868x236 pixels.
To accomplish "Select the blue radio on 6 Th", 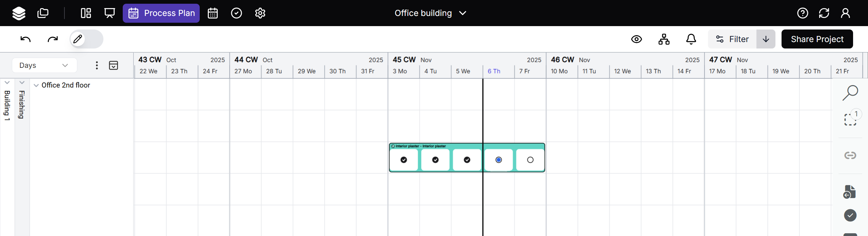I will [x=498, y=160].
